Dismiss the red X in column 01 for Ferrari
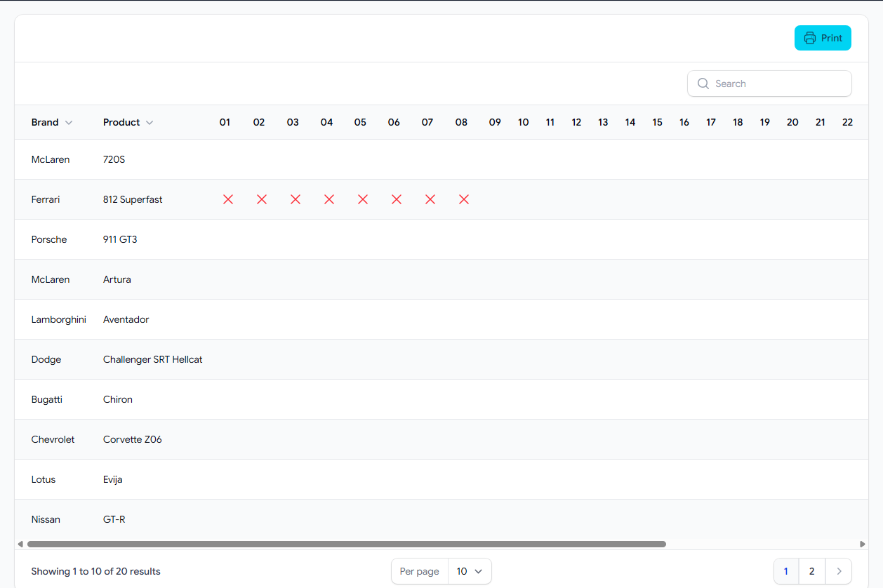 click(227, 199)
